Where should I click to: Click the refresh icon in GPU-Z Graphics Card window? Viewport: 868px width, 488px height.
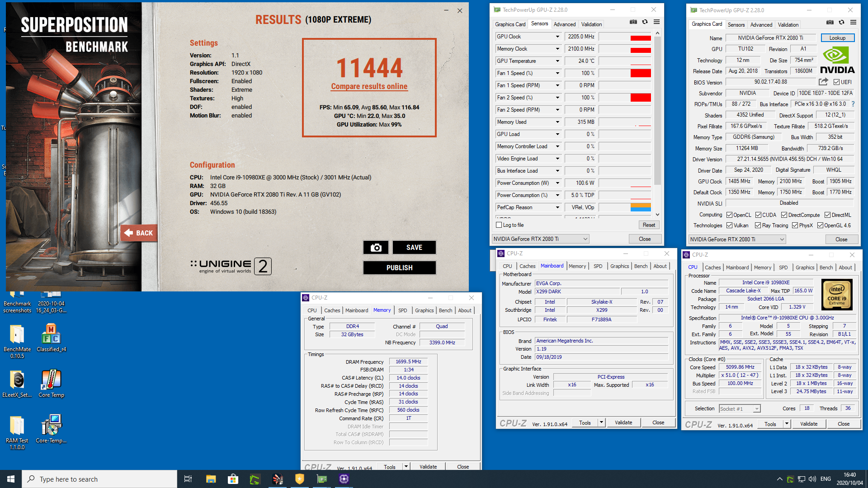pos(842,22)
